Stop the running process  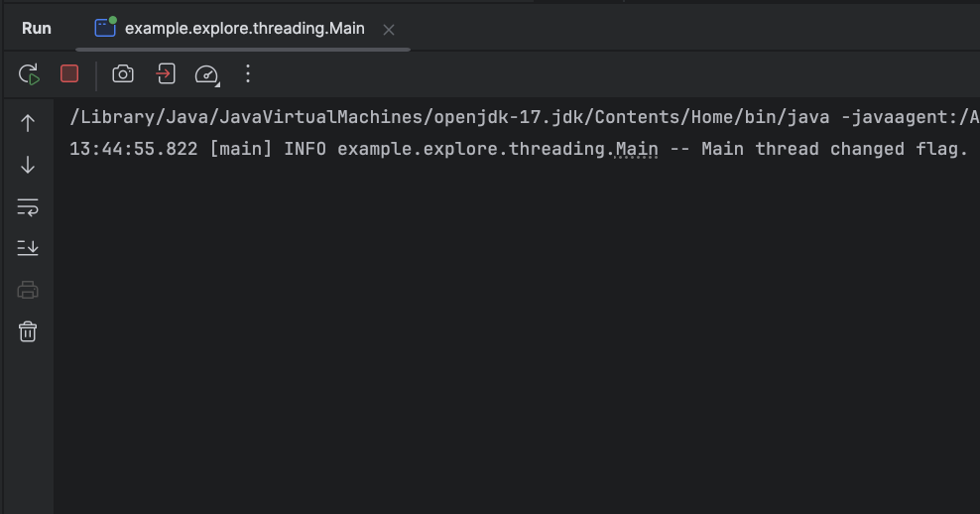[x=69, y=73]
